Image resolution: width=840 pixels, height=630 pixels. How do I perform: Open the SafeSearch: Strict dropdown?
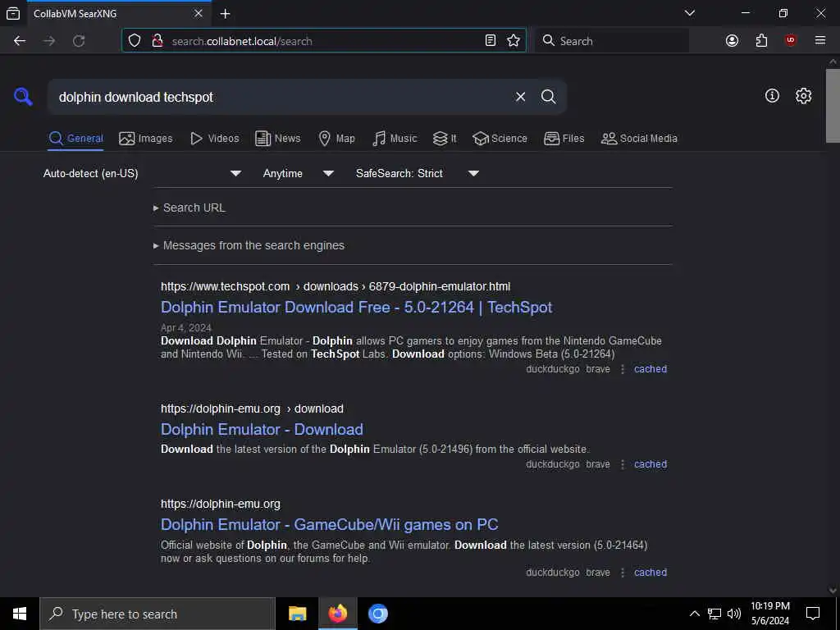pos(417,173)
